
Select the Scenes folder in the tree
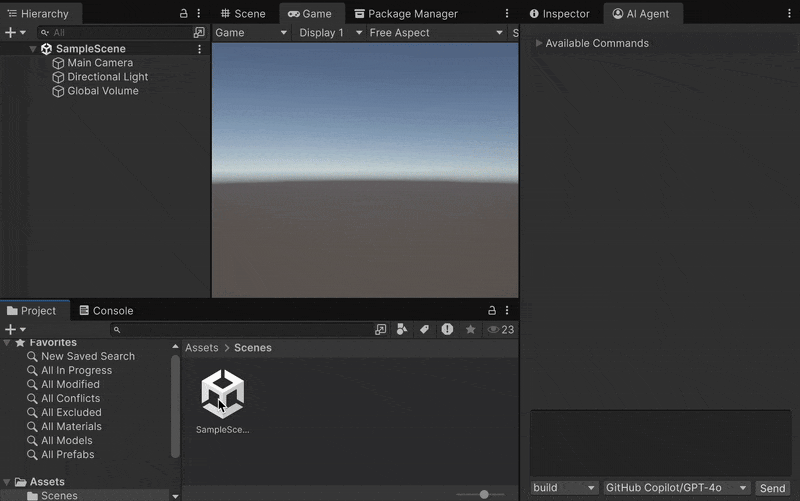(x=59, y=495)
